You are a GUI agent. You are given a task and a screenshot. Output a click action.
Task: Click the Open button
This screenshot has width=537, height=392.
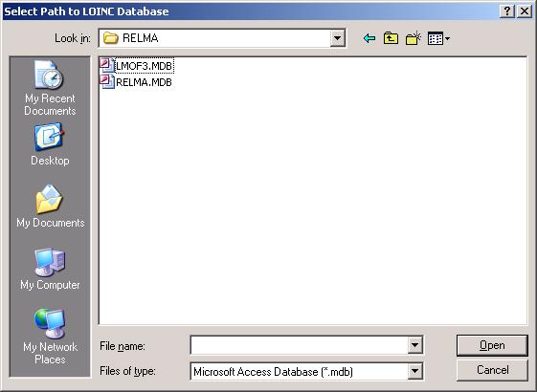492,345
